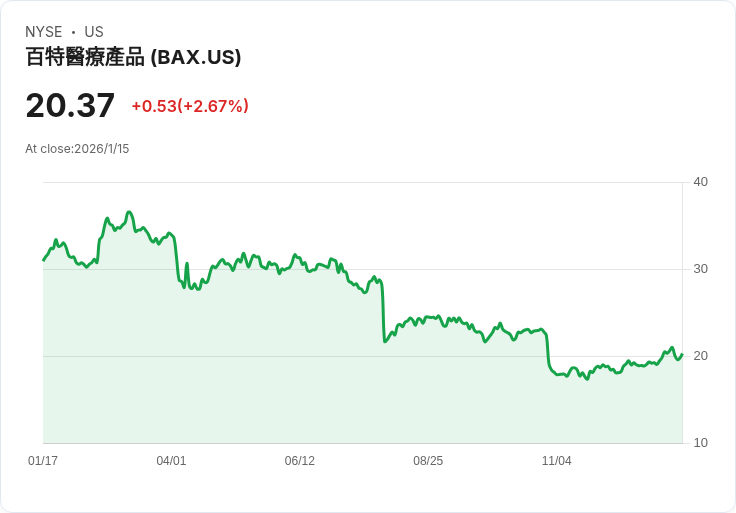Select the stock title with BAX.US ticker
This screenshot has width=736, height=513.
tap(133, 58)
